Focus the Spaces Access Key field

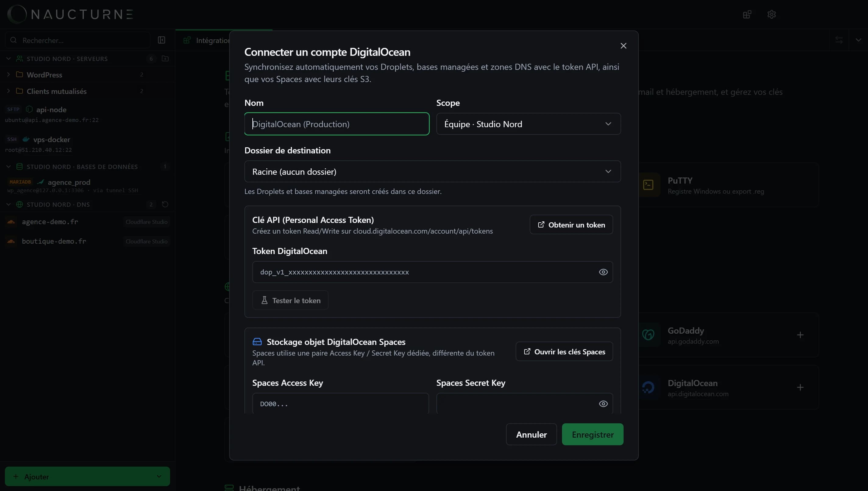[340, 403]
